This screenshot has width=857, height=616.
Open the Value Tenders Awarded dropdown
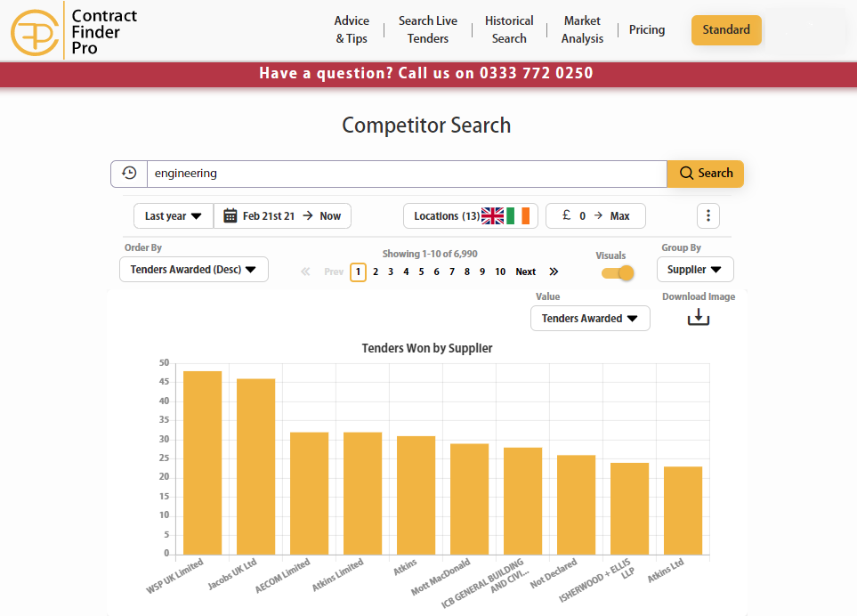590,318
